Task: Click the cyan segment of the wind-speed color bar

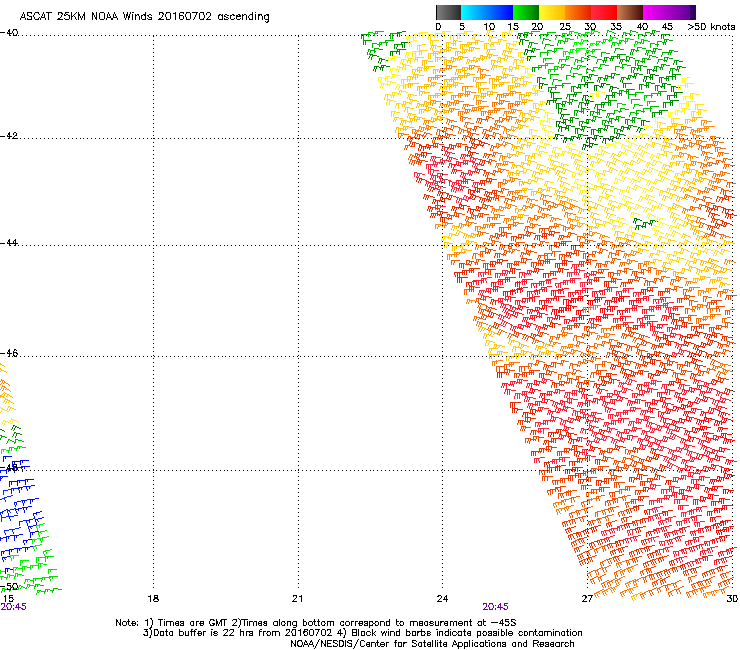Action: pos(474,12)
